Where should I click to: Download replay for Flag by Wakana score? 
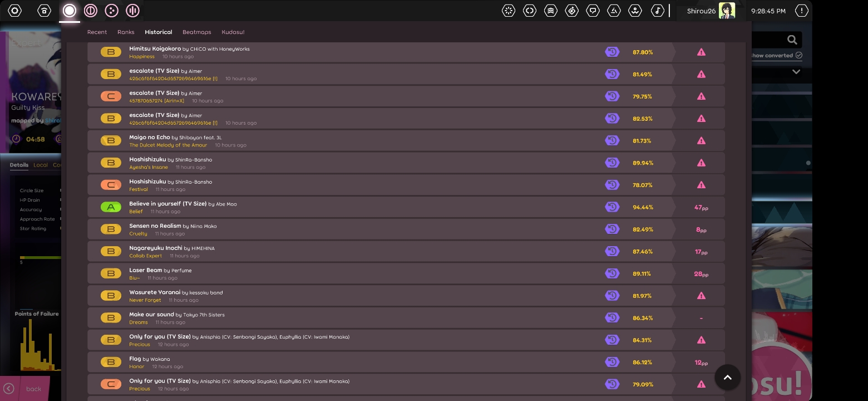(612, 362)
